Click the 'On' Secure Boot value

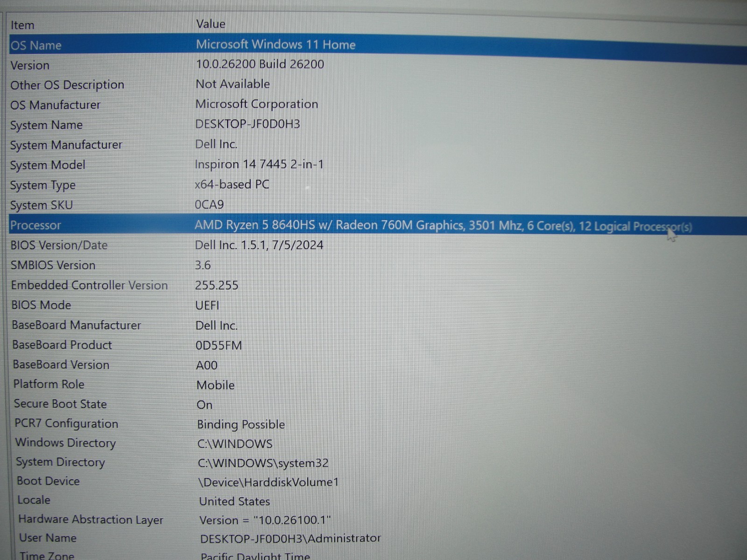coord(204,405)
